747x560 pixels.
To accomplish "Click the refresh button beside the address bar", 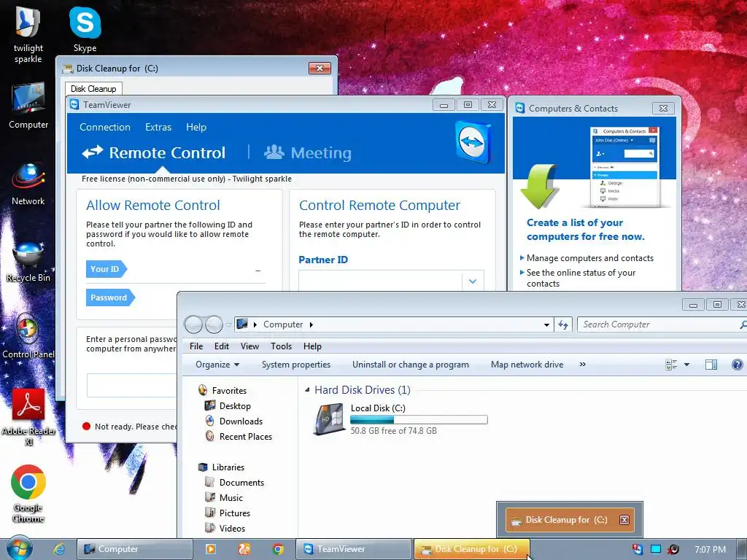I will 563,324.
